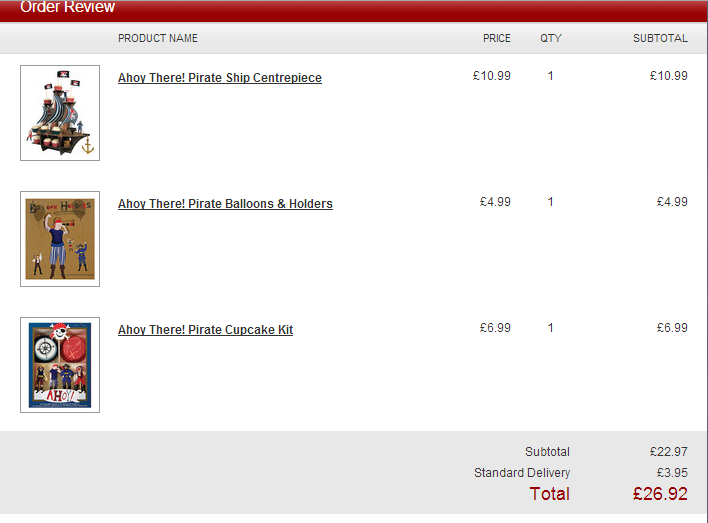Click the QTY column header

pyautogui.click(x=551, y=38)
